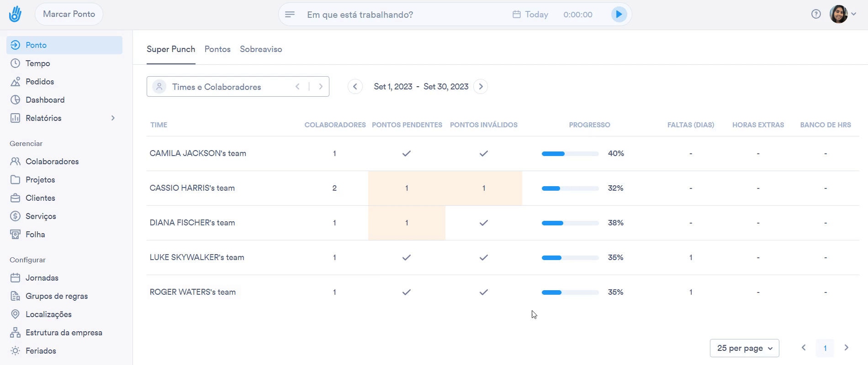Go to the next date period

pos(481,87)
